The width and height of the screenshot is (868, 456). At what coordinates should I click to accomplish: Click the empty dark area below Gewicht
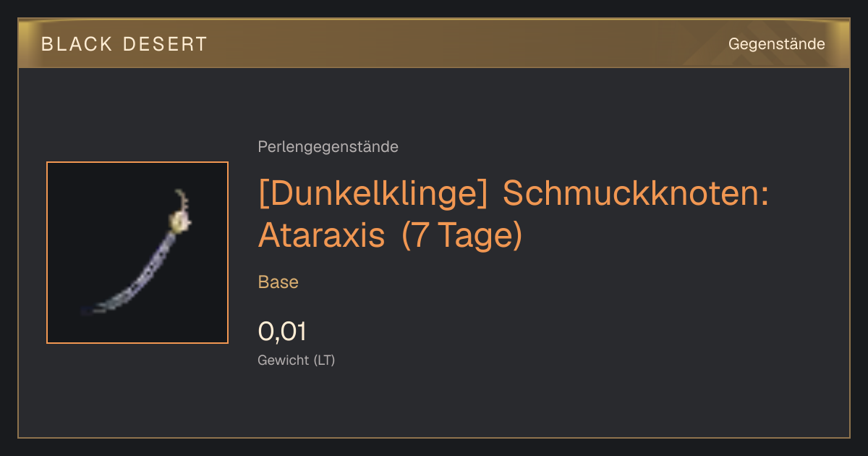tap(434, 402)
